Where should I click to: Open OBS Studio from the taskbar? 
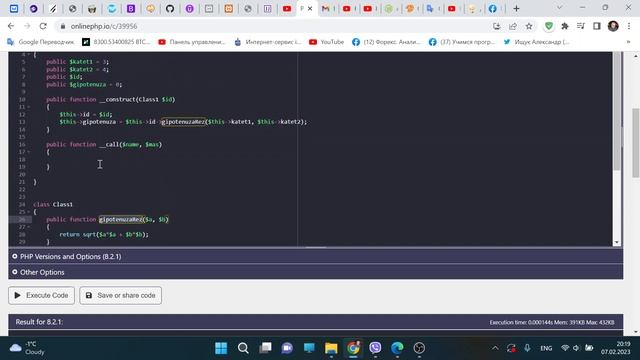(x=419, y=348)
